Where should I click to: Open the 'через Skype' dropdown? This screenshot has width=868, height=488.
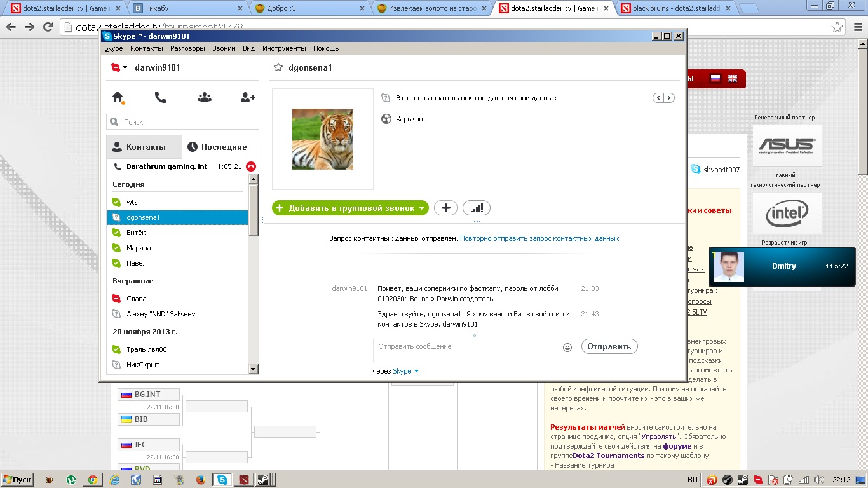[x=405, y=371]
